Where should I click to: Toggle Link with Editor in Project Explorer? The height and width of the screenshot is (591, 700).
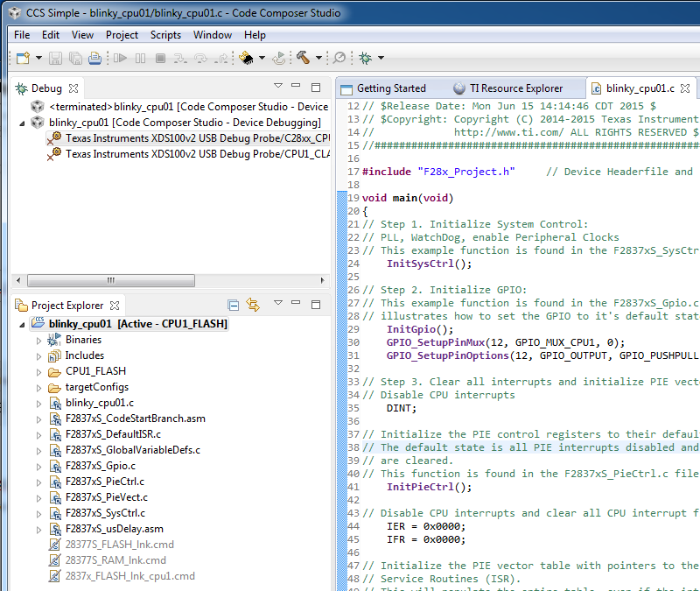pyautogui.click(x=253, y=305)
